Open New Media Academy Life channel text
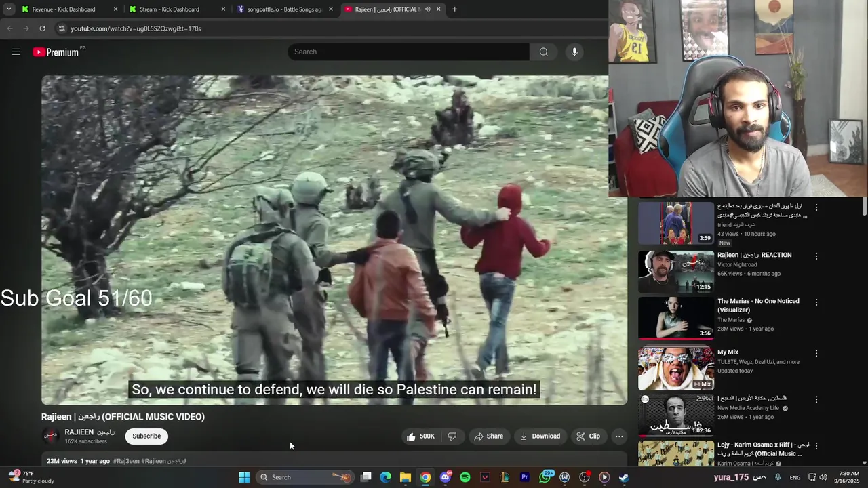Image resolution: width=868 pixels, height=488 pixels. tap(749, 408)
